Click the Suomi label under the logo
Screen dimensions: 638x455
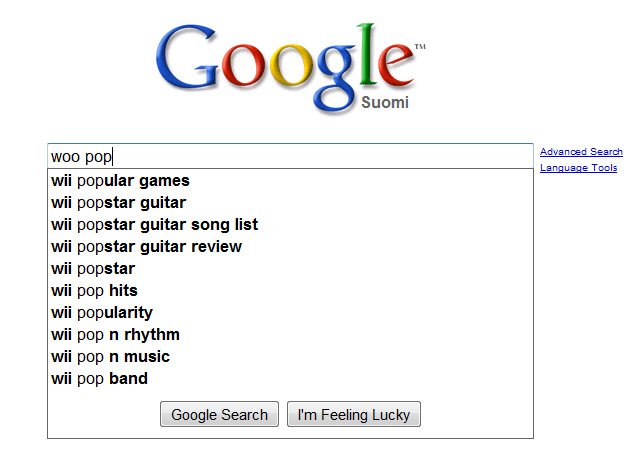[x=384, y=102]
